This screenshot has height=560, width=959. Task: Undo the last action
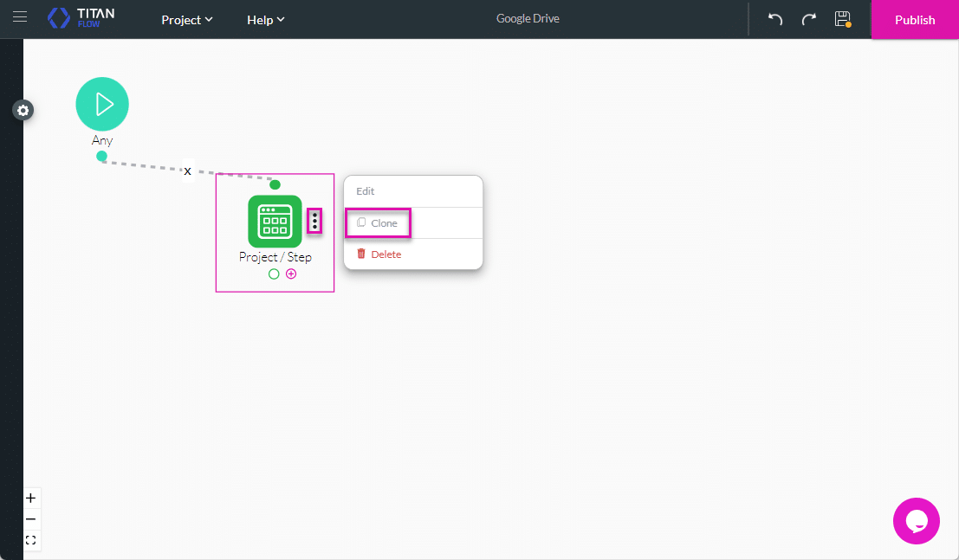point(775,19)
